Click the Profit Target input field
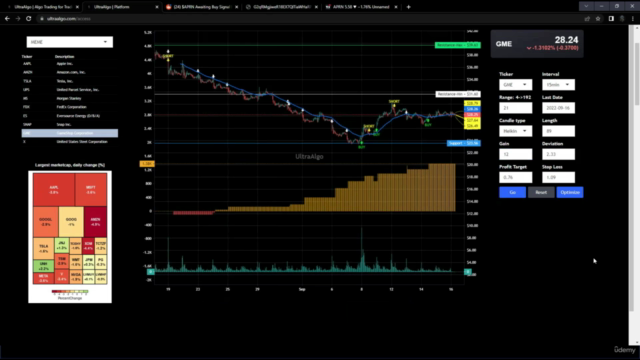The height and width of the screenshot is (360, 640). pos(516,177)
